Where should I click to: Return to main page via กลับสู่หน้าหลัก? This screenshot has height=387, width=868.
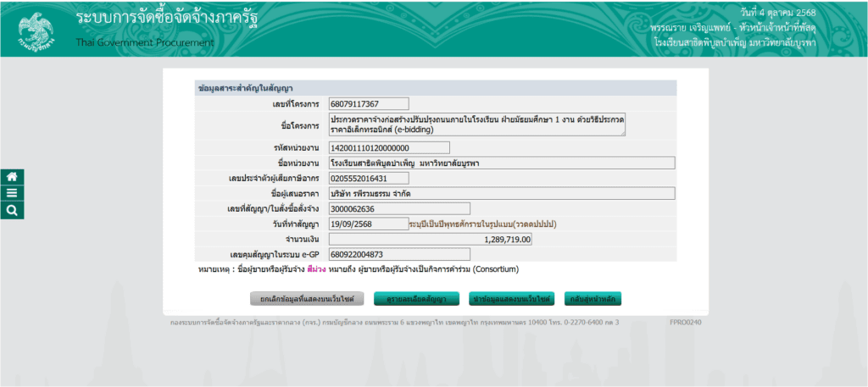tap(593, 299)
